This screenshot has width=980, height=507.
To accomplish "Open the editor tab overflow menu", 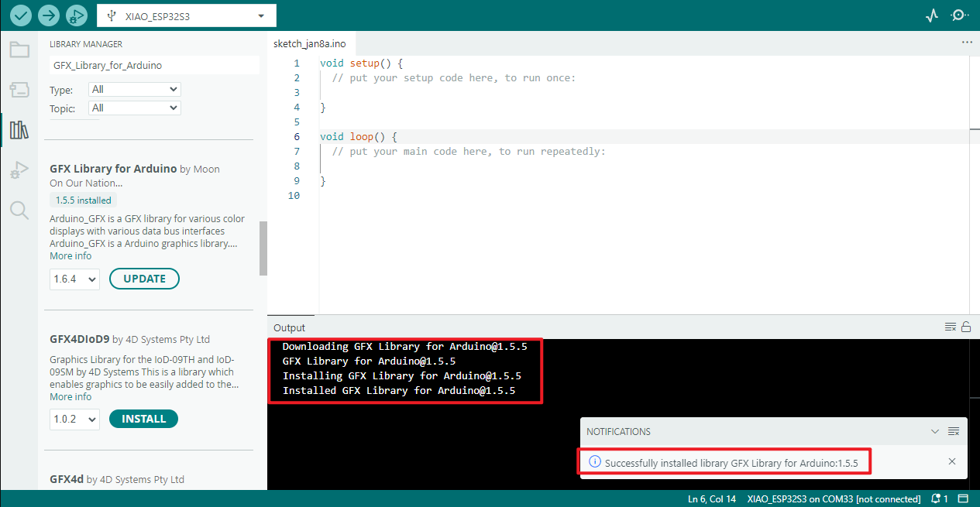I will (966, 43).
